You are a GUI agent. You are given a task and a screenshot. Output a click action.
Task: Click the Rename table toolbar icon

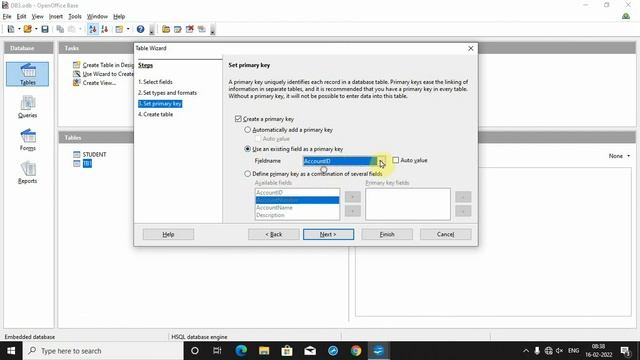(202, 29)
